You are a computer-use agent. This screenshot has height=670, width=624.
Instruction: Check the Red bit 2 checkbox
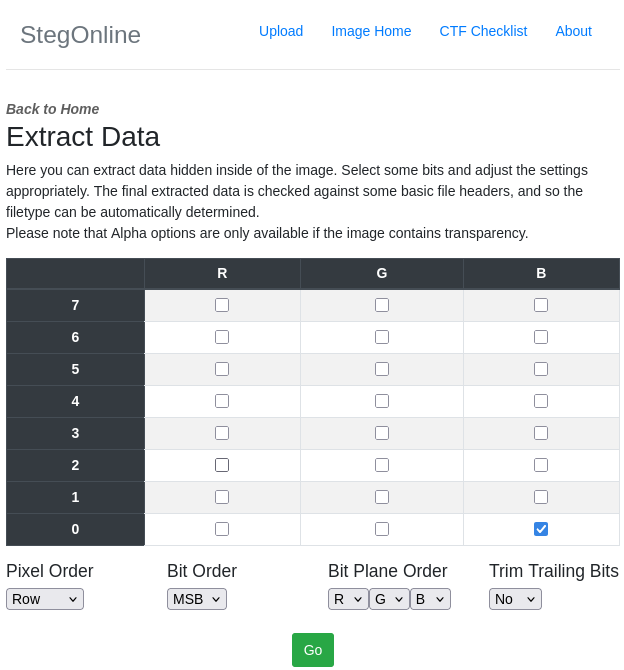click(x=222, y=465)
